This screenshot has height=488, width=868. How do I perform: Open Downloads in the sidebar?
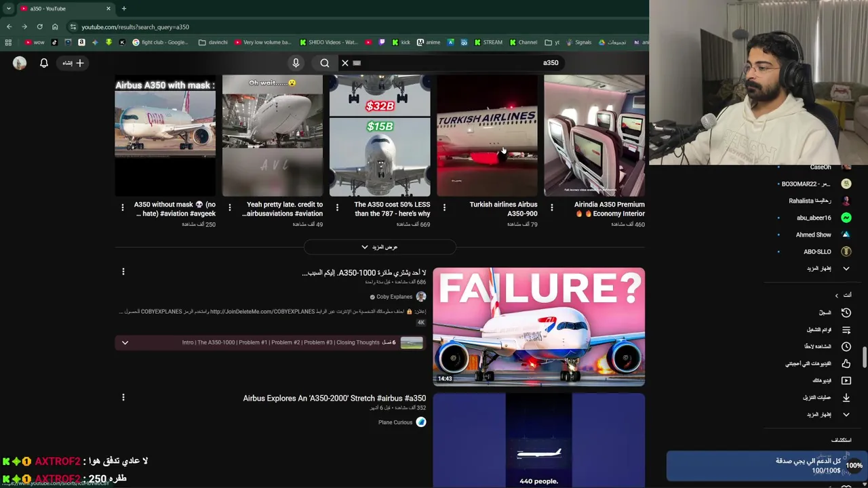[x=827, y=397]
